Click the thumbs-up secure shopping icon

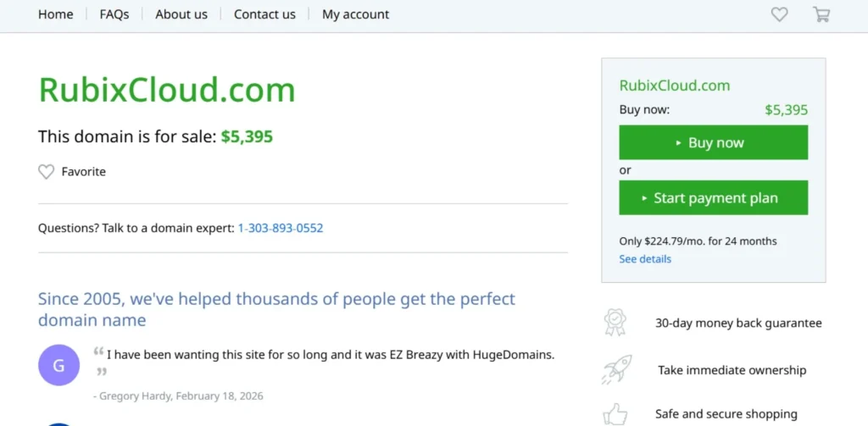[x=615, y=412]
